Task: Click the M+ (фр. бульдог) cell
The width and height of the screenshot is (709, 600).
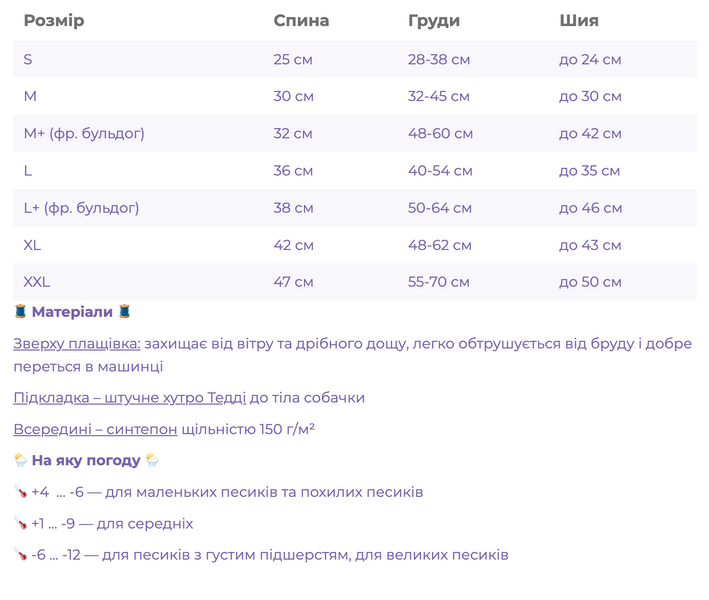Action: click(84, 133)
